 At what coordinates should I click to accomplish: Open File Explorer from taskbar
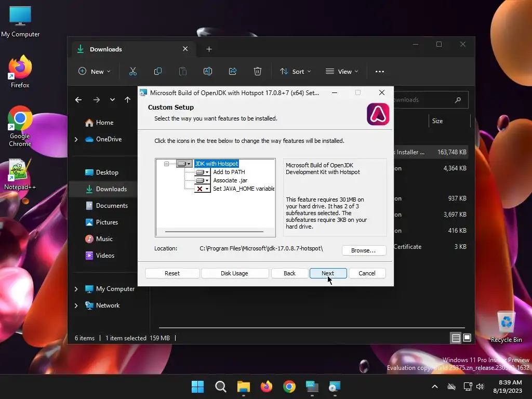pos(243,387)
